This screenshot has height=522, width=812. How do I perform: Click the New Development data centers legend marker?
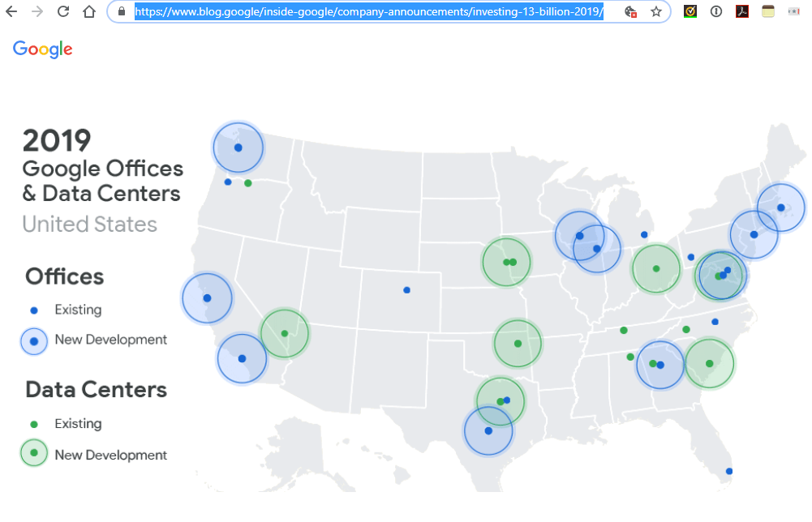(33, 453)
